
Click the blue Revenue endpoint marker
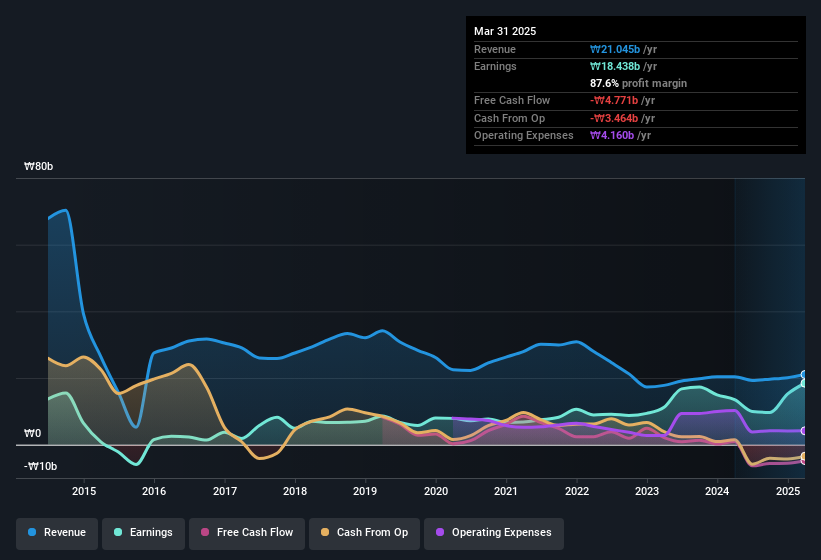click(x=804, y=375)
